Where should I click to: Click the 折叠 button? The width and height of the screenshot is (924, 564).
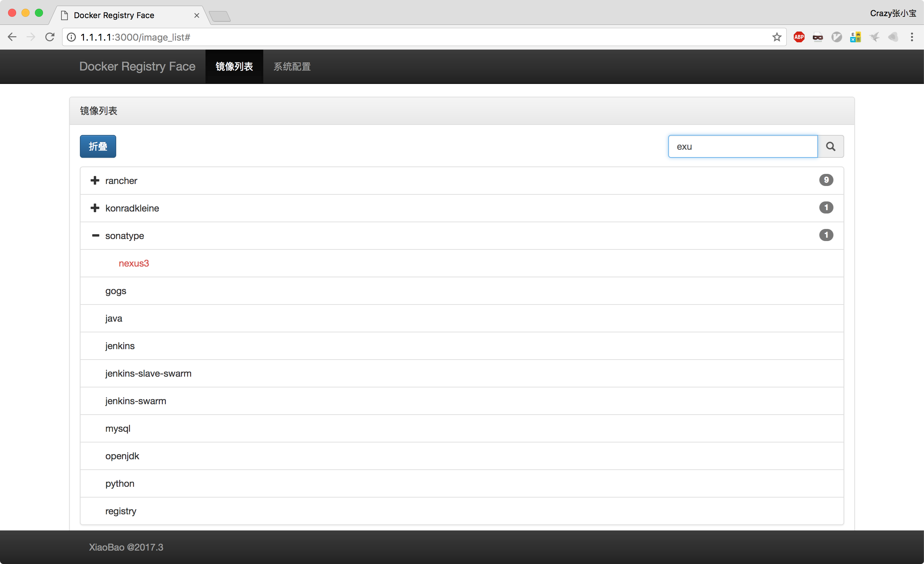pos(98,147)
